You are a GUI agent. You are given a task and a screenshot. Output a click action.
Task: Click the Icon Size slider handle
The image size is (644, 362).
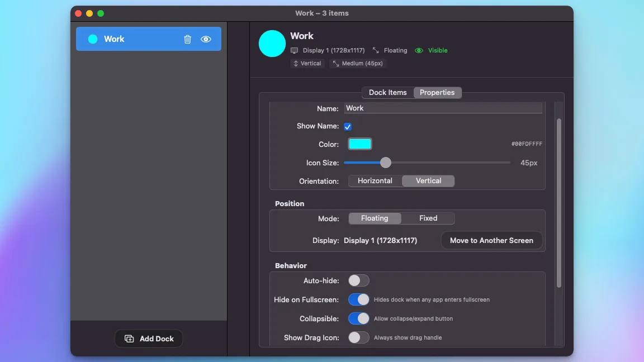(385, 163)
